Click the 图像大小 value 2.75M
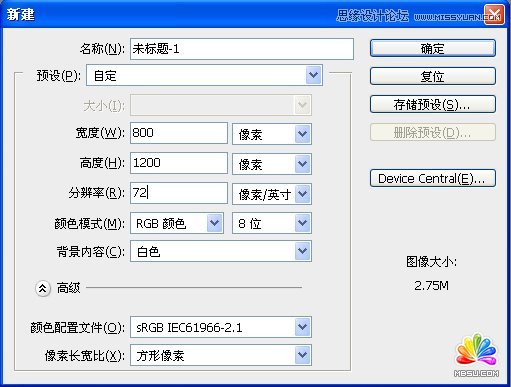 point(431,286)
